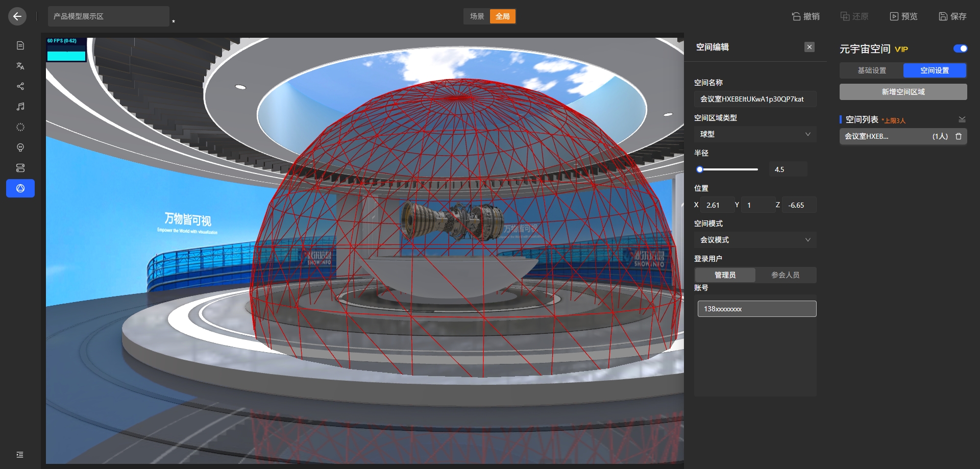Image resolution: width=980 pixels, height=469 pixels.
Task: Open the translation language icon
Action: [x=20, y=66]
